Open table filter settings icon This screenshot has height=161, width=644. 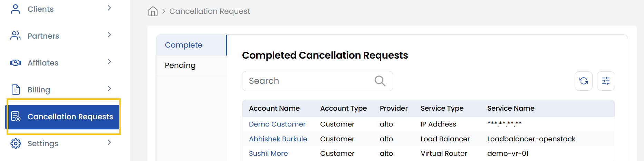[x=606, y=81]
